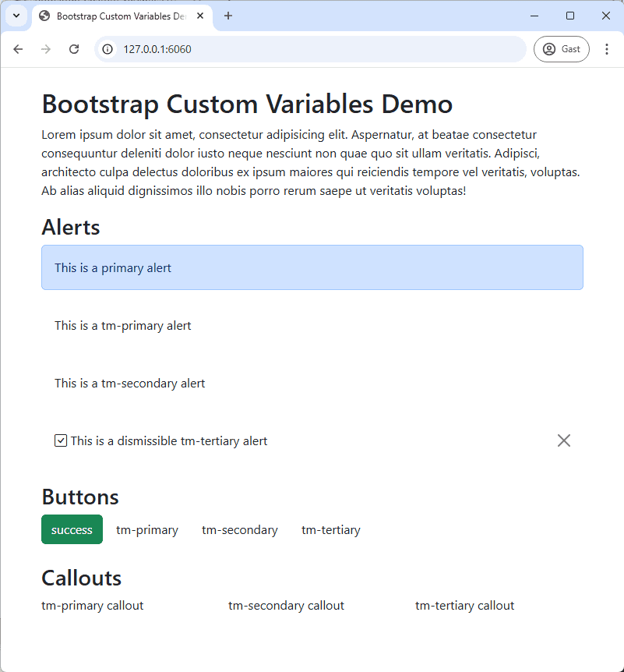Screen dimensions: 624x672
Task: Click the browser forward arrow
Action: (46, 49)
